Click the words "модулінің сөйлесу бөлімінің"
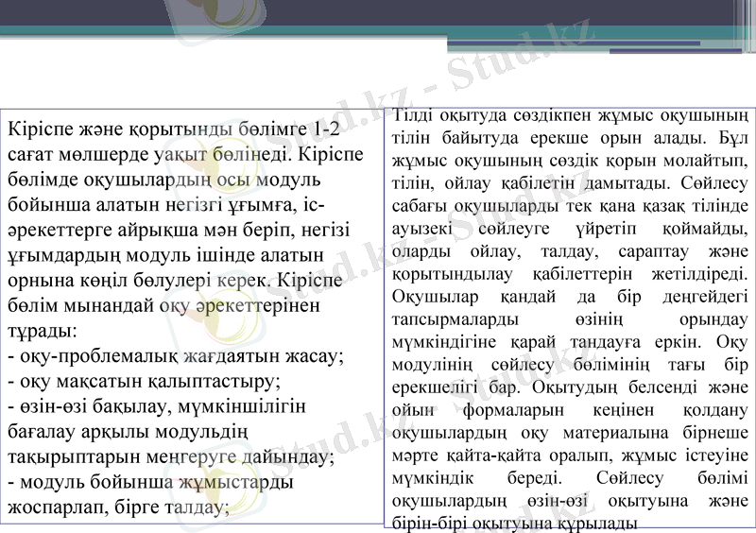The image size is (756, 533). coord(521,365)
